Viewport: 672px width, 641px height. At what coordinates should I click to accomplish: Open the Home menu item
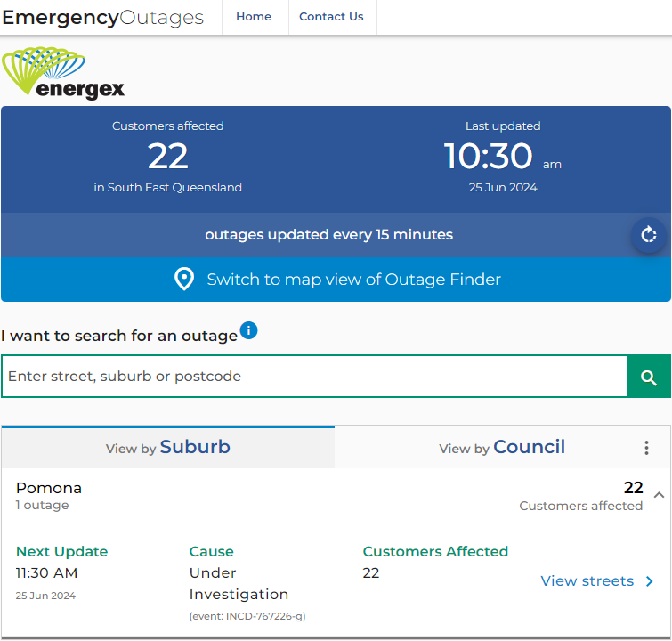(254, 17)
